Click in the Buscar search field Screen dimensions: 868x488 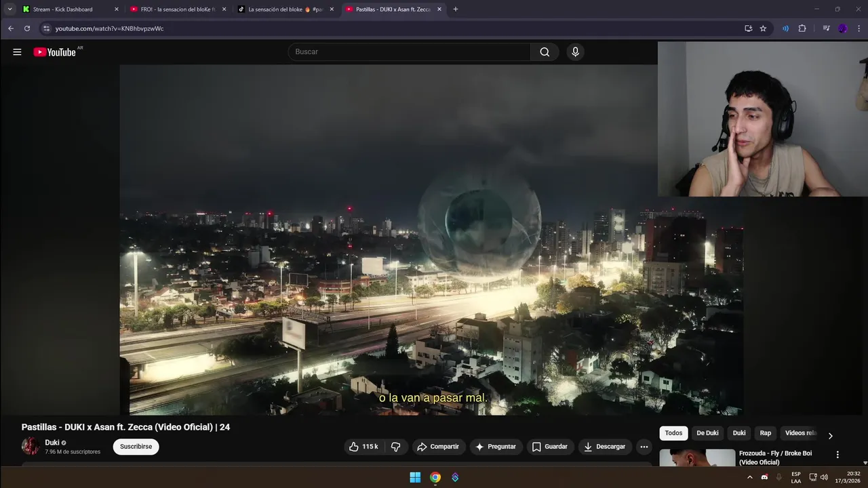[410, 52]
